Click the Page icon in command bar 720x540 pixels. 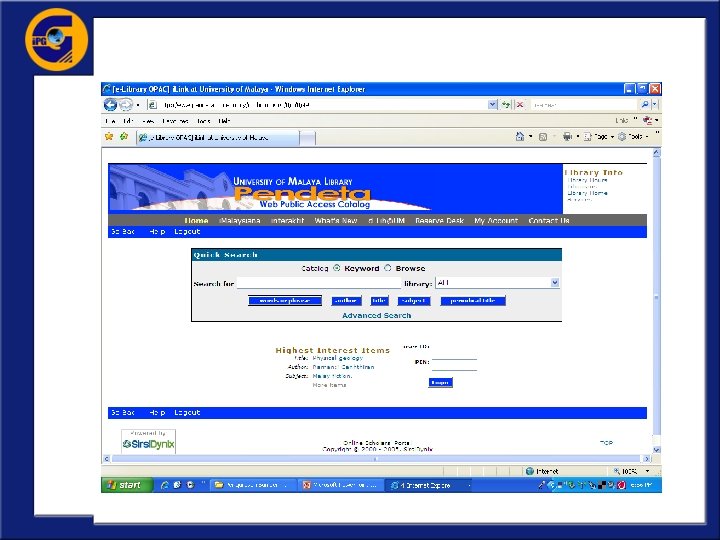pos(588,137)
